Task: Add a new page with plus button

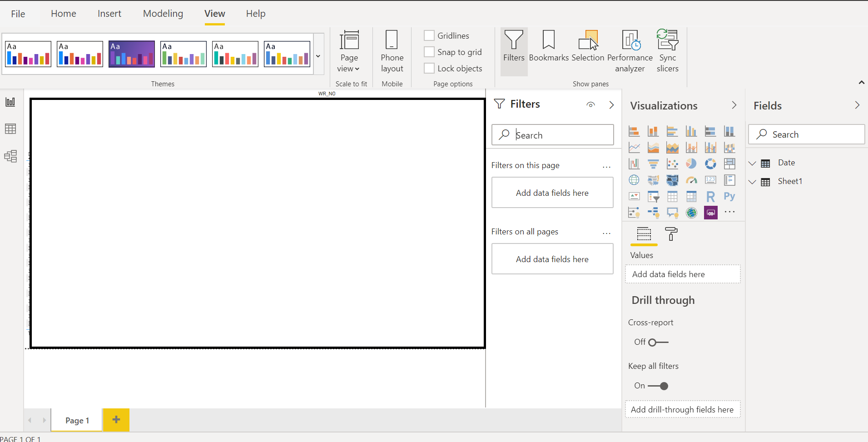Action: coord(116,420)
